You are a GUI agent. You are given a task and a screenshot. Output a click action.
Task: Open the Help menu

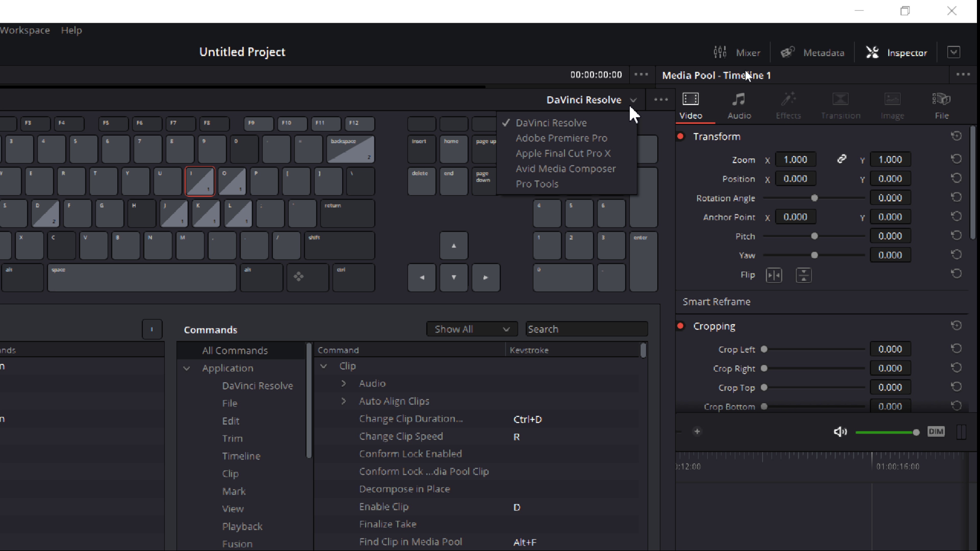(71, 30)
